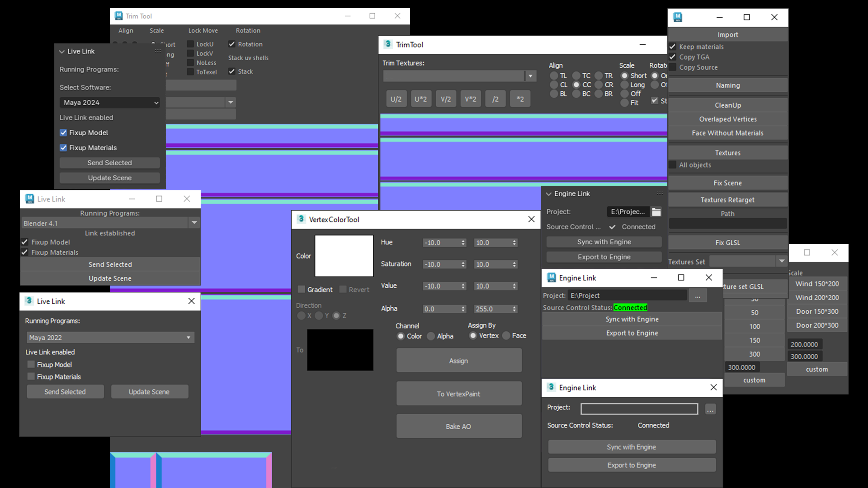Enable Copy Source checkbox
The height and width of the screenshot is (488, 868).
pyautogui.click(x=672, y=67)
